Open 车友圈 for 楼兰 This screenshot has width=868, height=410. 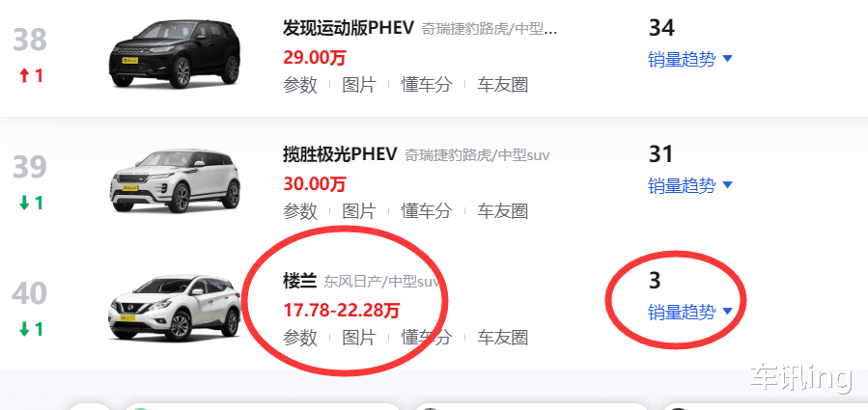(x=503, y=337)
